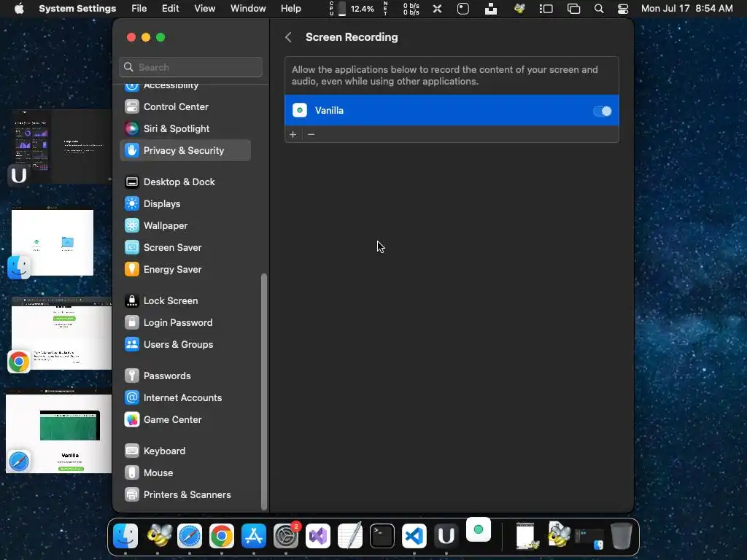This screenshot has width=747, height=560.
Task: Open Lock Screen settings icon
Action: pos(132,301)
